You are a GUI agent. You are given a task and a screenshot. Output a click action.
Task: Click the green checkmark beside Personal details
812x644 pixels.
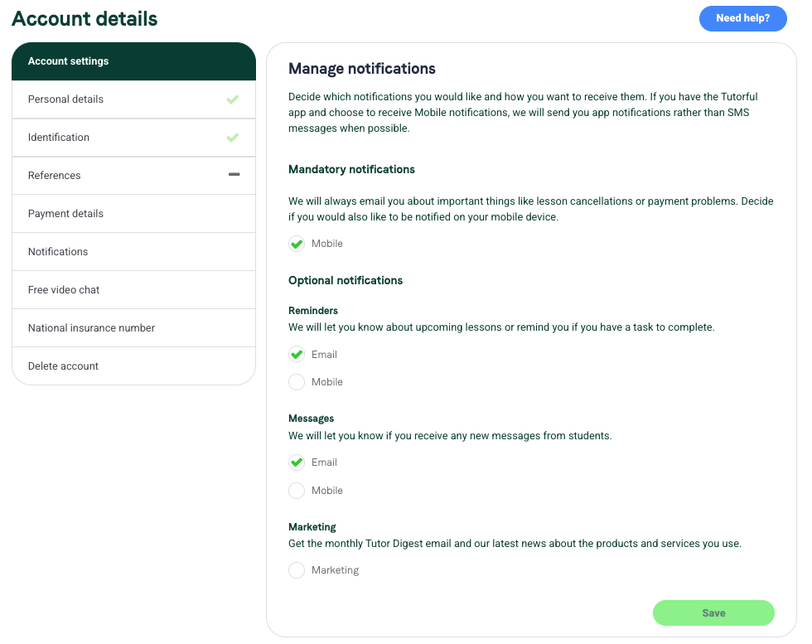(233, 99)
